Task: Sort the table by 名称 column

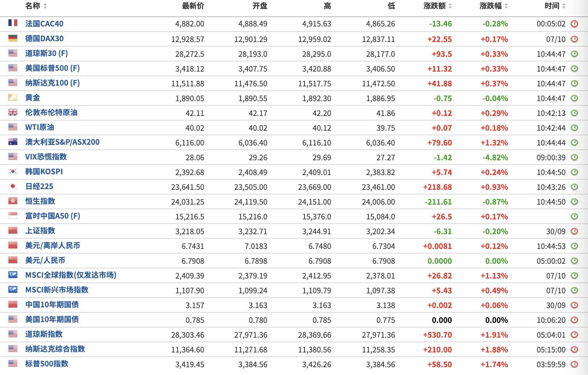Action: click(x=36, y=6)
